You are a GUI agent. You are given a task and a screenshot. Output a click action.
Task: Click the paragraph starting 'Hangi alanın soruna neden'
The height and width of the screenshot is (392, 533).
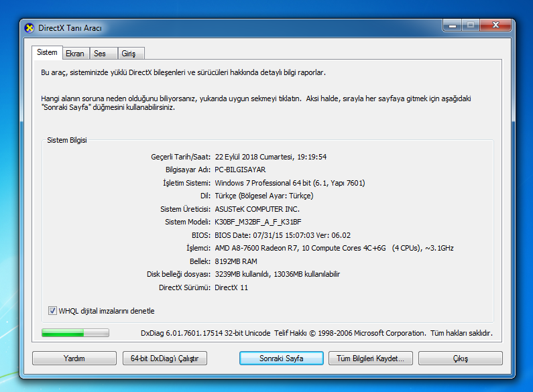tap(255, 103)
